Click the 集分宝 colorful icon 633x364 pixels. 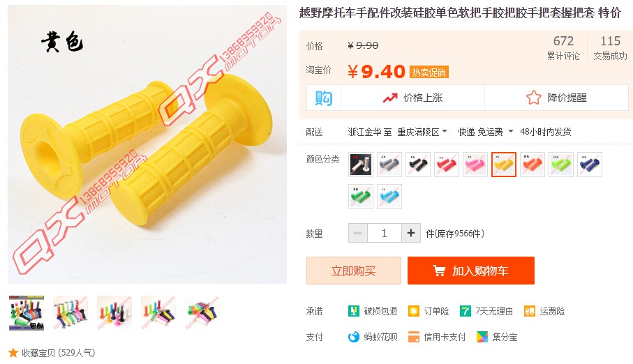click(x=482, y=337)
